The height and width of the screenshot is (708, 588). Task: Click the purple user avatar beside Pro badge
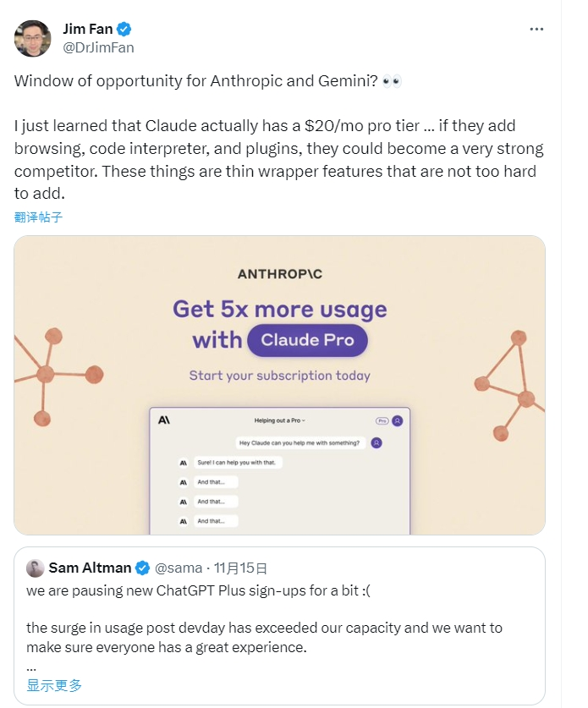(398, 420)
